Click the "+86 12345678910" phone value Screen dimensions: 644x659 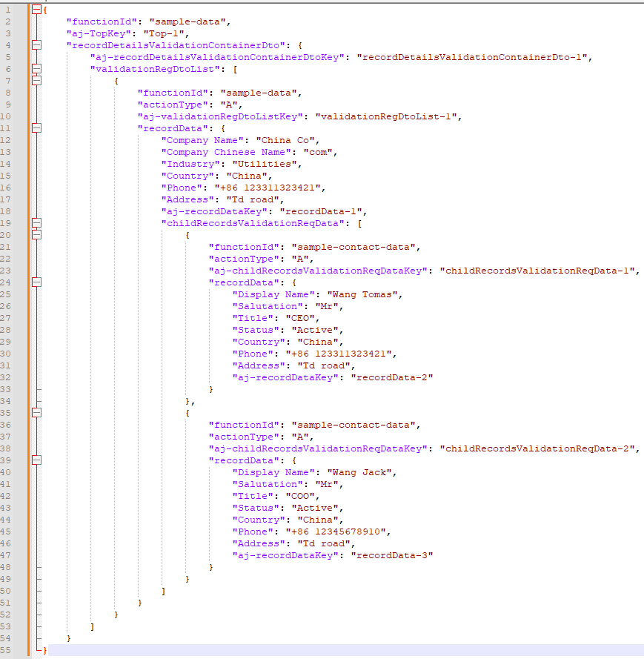[337, 531]
